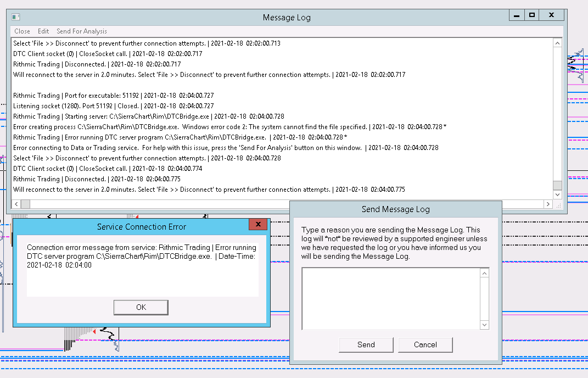Click 'DTC Client socket (0)' line at 02:02:00.717
Screen dimensions: 588x378
click(108, 54)
